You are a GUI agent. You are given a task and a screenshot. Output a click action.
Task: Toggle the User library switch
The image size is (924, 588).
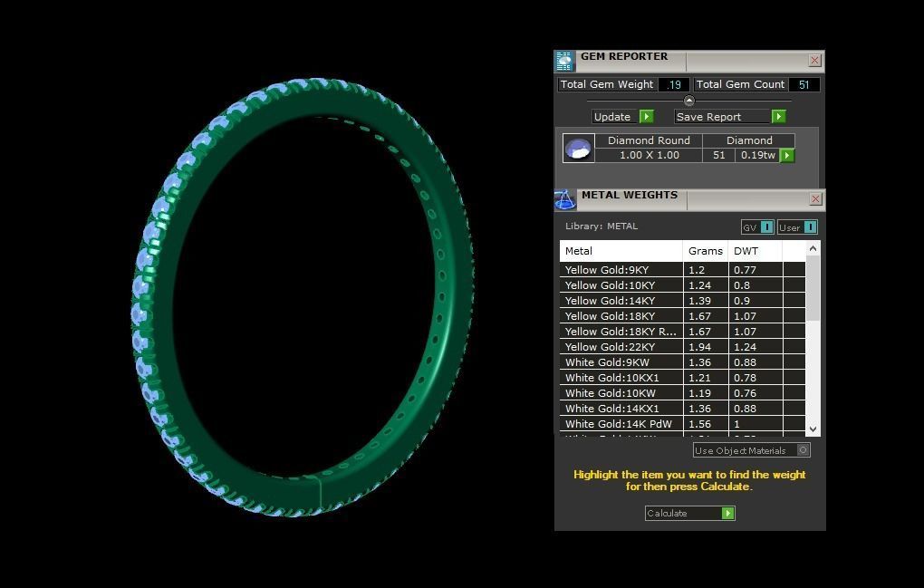coord(810,227)
